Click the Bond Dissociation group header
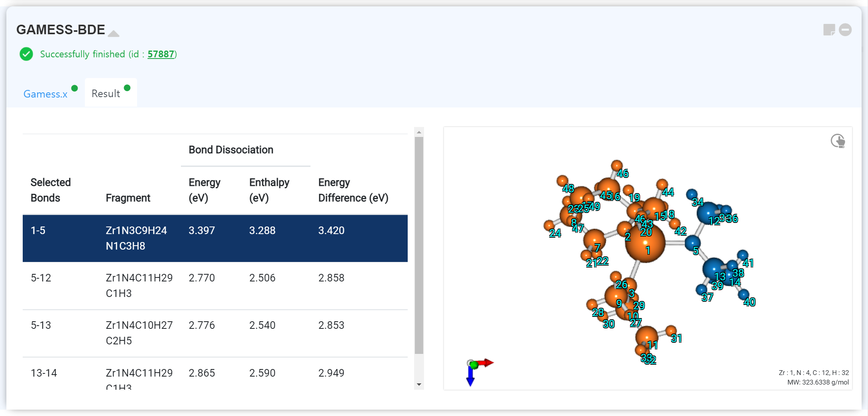This screenshot has height=416, width=868. [231, 150]
